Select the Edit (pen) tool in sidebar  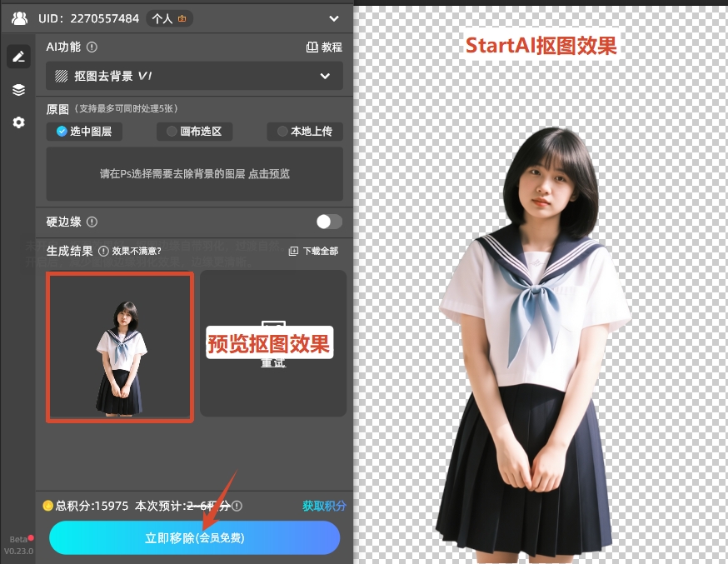pos(18,56)
